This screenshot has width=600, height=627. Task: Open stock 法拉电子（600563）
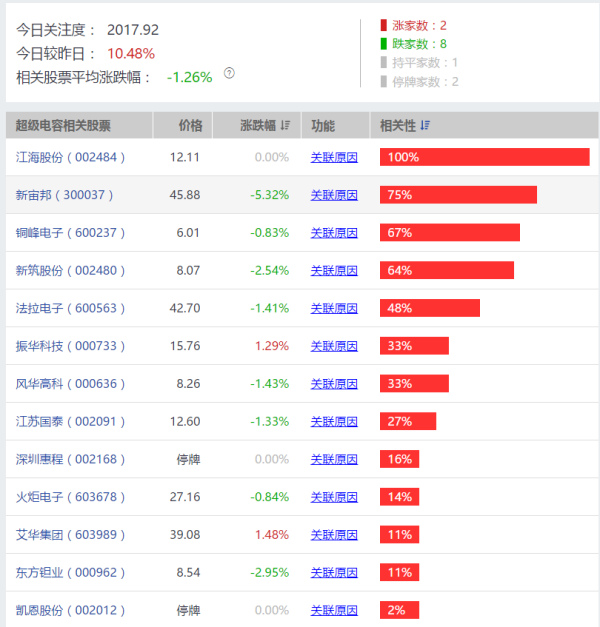[x=70, y=308]
